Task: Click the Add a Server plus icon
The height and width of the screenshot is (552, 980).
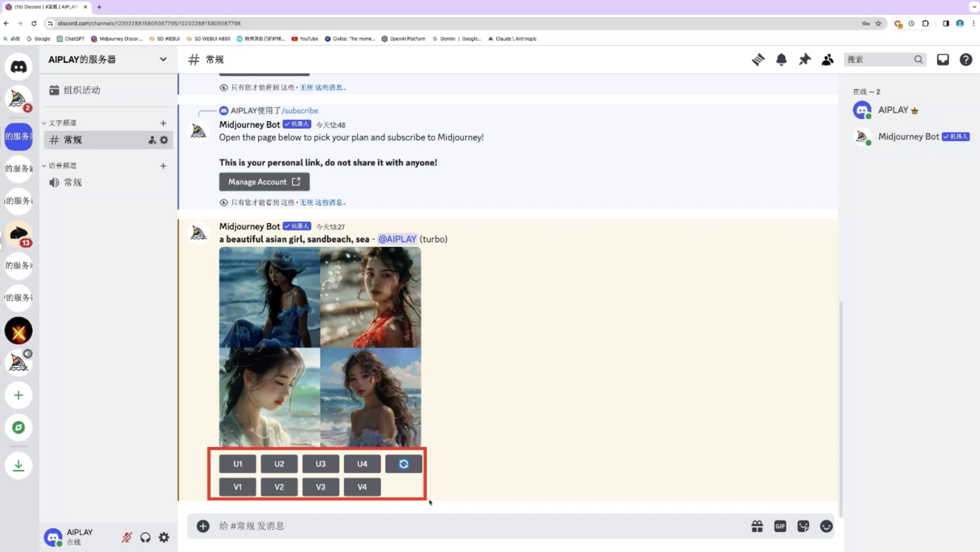Action: coord(18,395)
